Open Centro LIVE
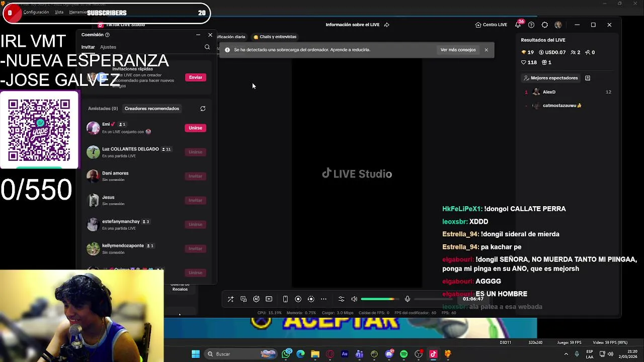Screen dimensions: 644x362 click(x=491, y=25)
